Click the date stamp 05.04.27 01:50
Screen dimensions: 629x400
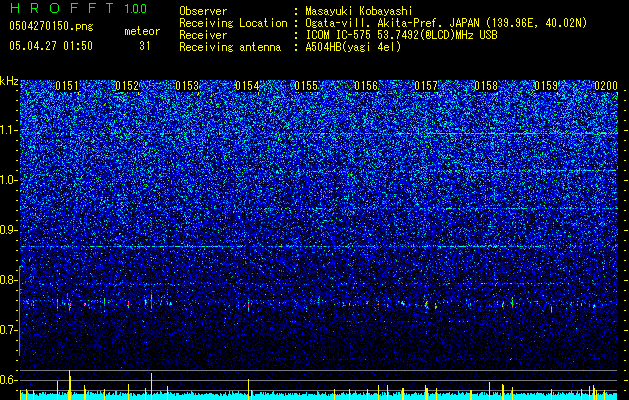point(51,46)
